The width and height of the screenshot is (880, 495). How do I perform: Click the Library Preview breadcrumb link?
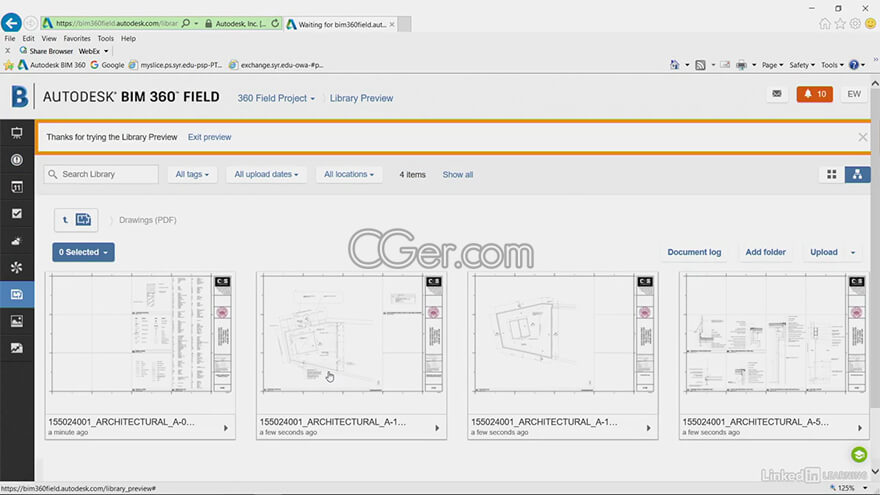(x=361, y=98)
